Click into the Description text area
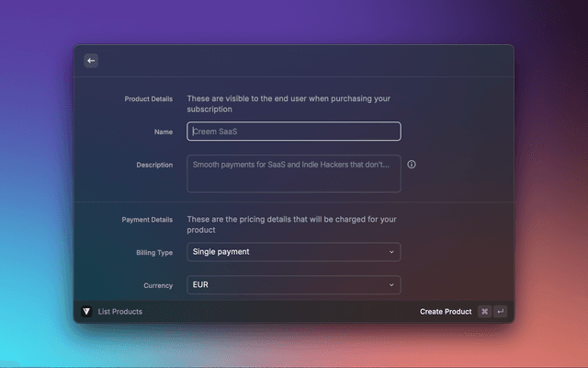Image resolution: width=588 pixels, height=368 pixels. (x=293, y=174)
